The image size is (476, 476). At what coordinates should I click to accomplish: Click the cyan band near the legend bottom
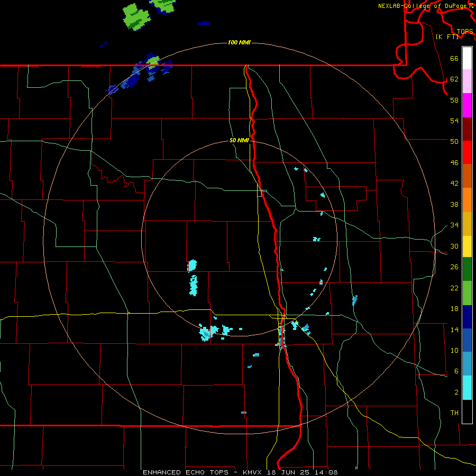(x=467, y=388)
